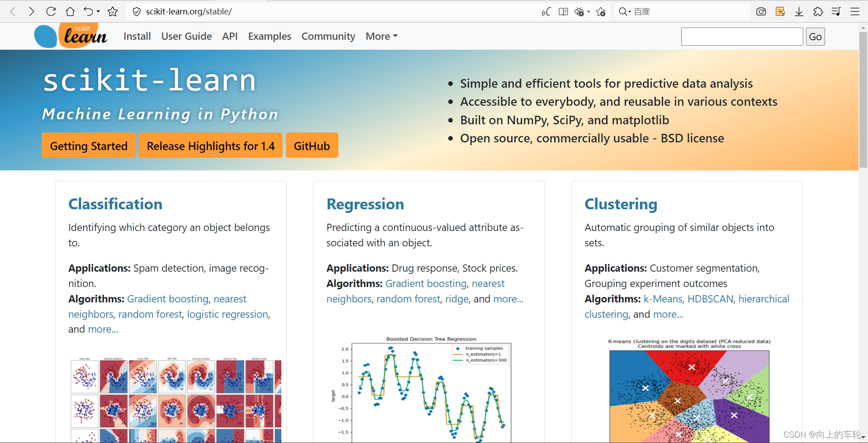Click the vertical page scrollbar thumb
868x443 pixels.
click(x=863, y=99)
